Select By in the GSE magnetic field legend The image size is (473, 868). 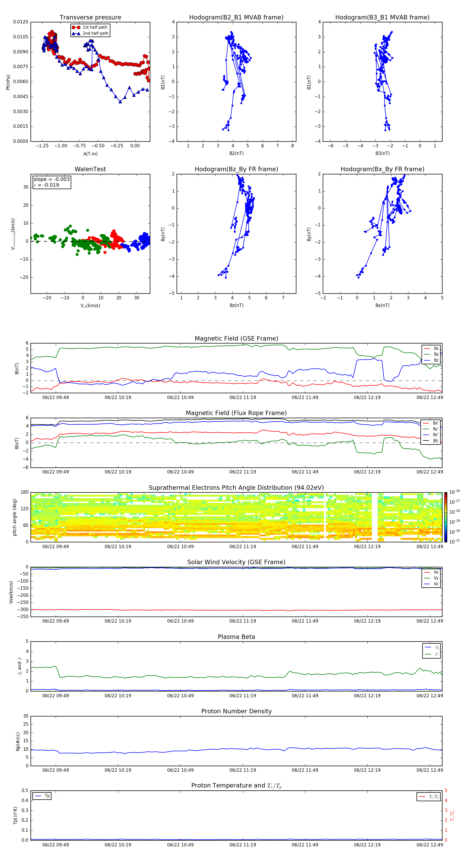coord(431,354)
